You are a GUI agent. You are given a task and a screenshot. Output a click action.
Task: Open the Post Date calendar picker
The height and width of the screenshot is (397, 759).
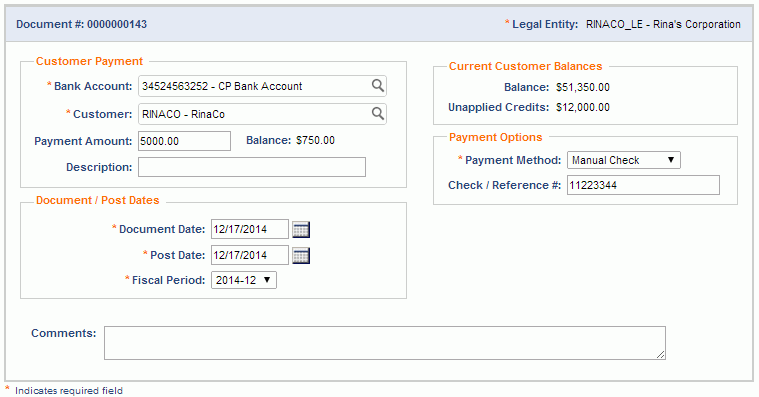(x=301, y=255)
